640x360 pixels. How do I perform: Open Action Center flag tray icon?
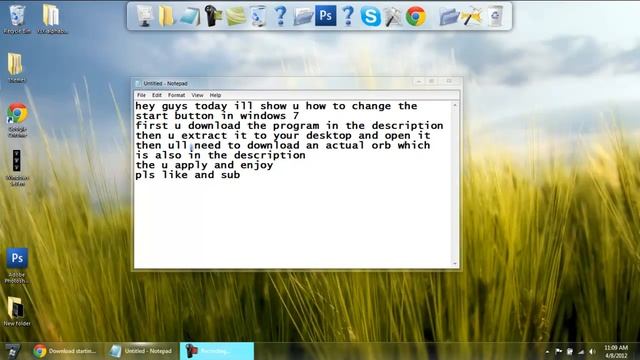tap(558, 351)
